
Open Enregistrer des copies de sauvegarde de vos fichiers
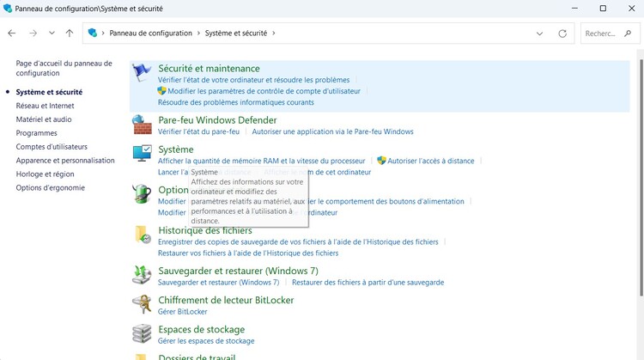point(298,241)
